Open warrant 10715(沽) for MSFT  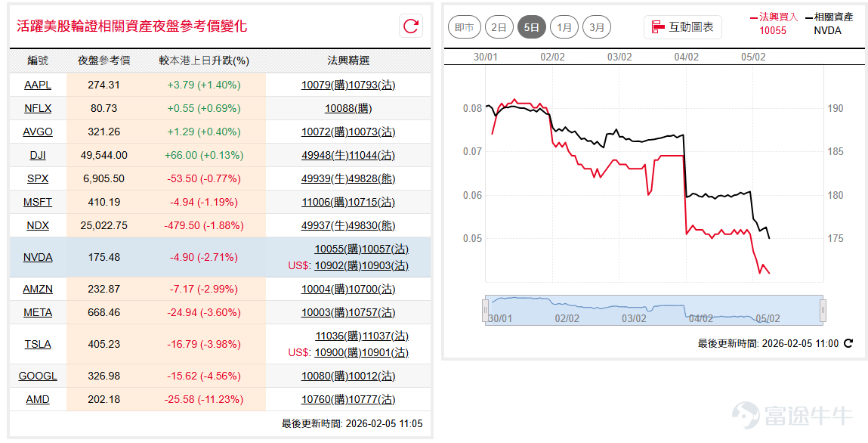pos(372,202)
